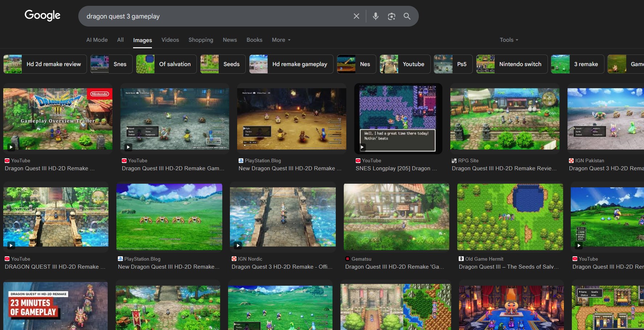Select the Images tab

(x=143, y=40)
